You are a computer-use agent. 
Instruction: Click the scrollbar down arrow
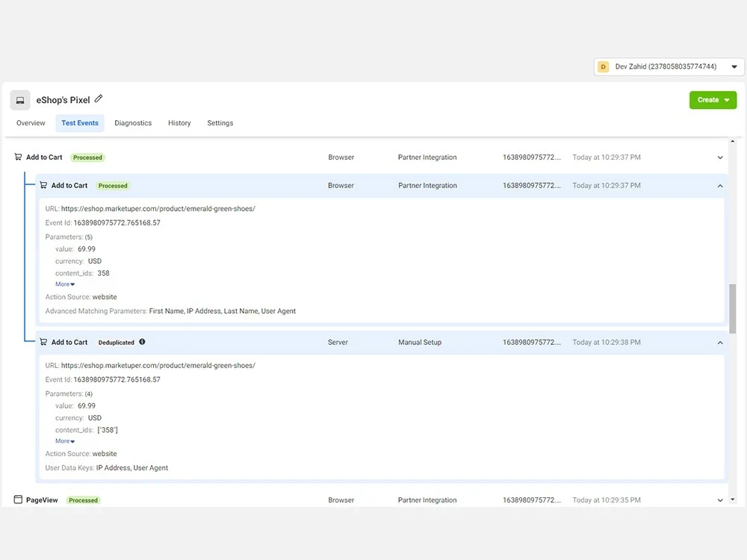click(732, 500)
